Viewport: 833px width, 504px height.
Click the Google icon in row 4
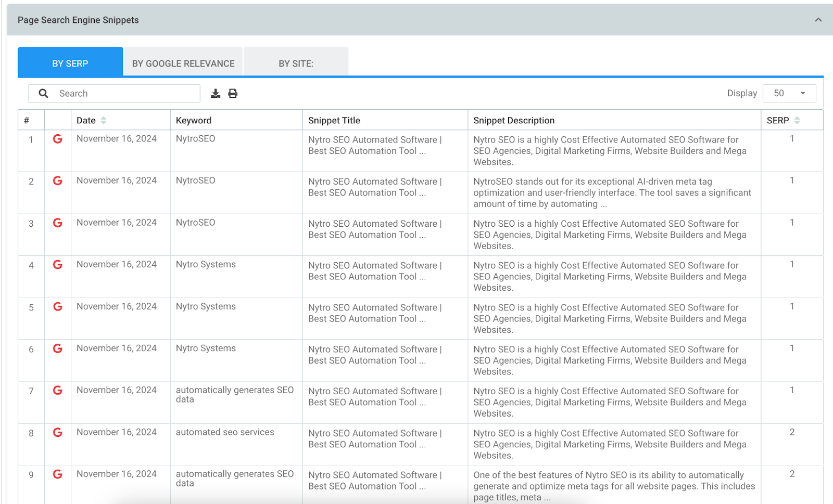coord(58,265)
